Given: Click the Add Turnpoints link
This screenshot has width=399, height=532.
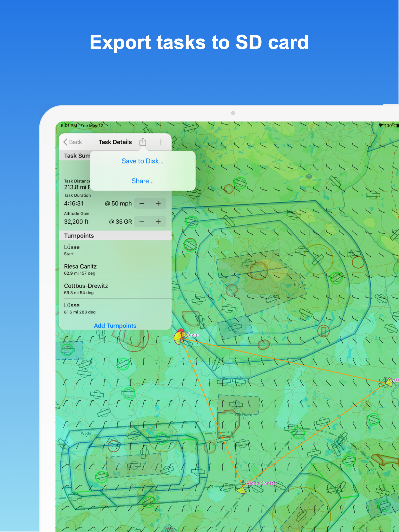Looking at the screenshot, I should tap(115, 325).
